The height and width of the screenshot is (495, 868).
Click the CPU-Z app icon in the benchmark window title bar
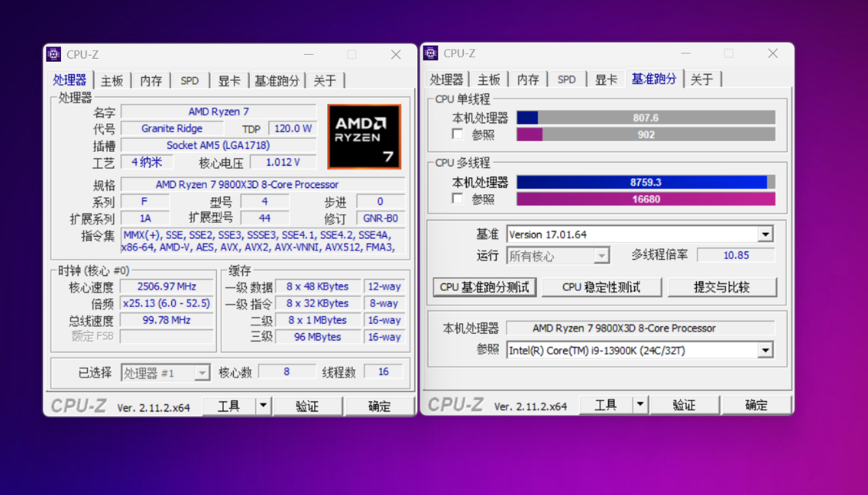431,53
